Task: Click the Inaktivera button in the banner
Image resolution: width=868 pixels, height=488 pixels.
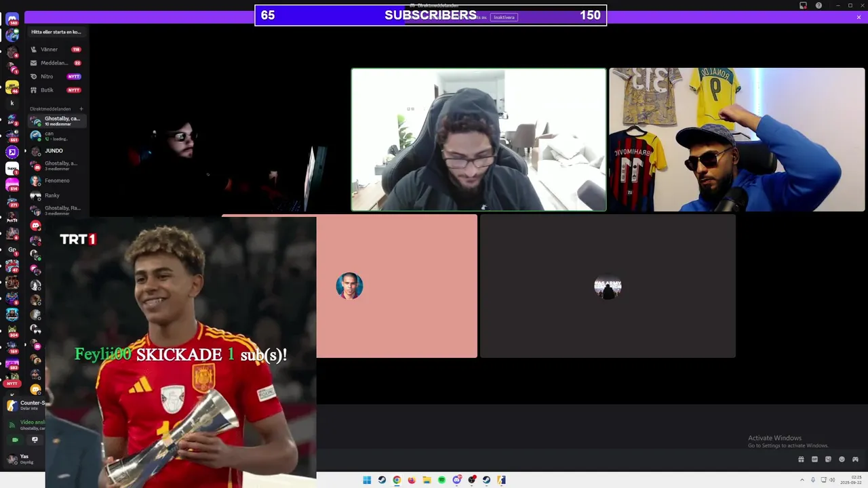Action: (x=504, y=17)
